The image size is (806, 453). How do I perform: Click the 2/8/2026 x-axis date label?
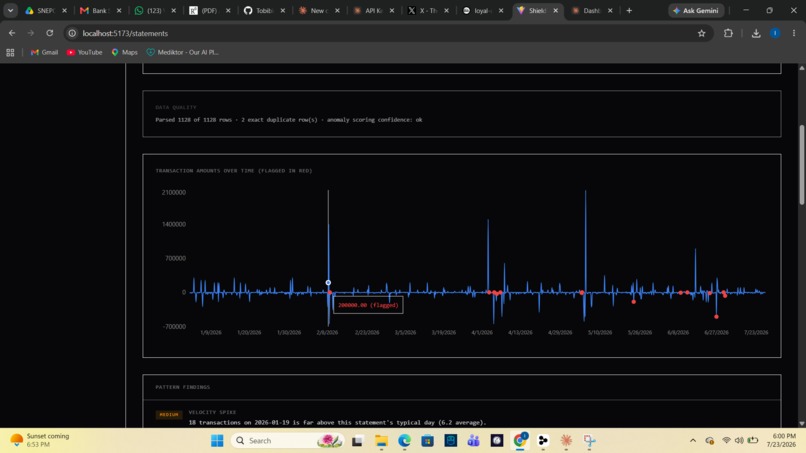327,333
